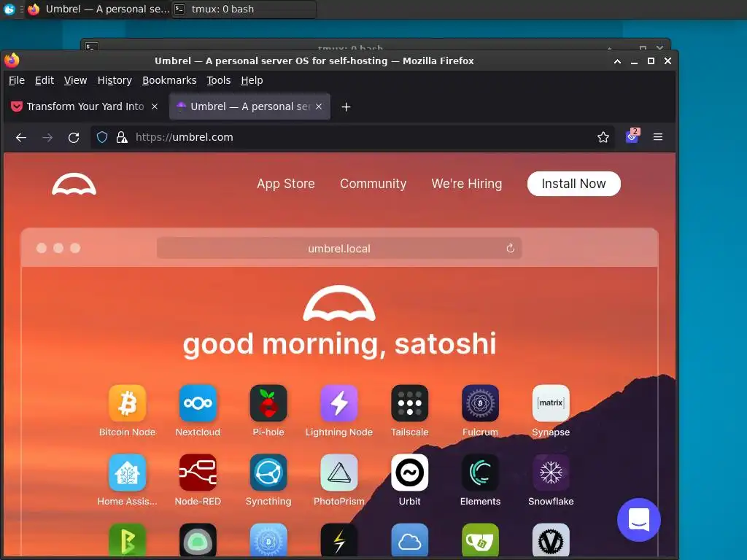The image size is (747, 560).
Task: Open the File menu
Action: click(17, 80)
